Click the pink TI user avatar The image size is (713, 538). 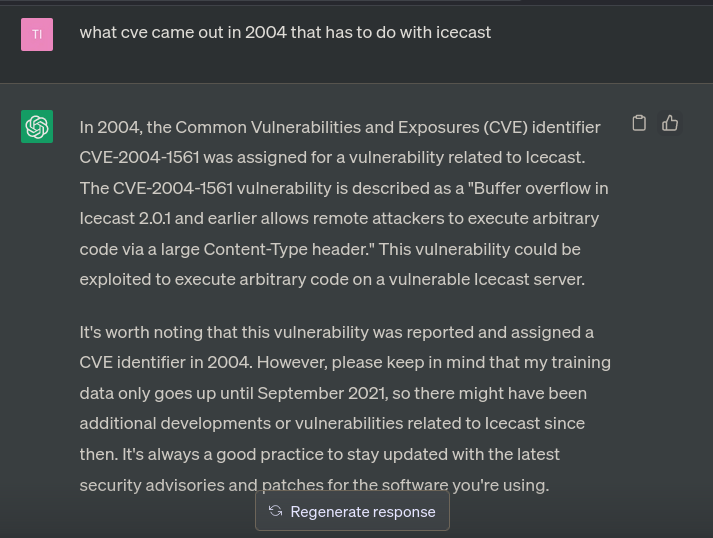37,35
